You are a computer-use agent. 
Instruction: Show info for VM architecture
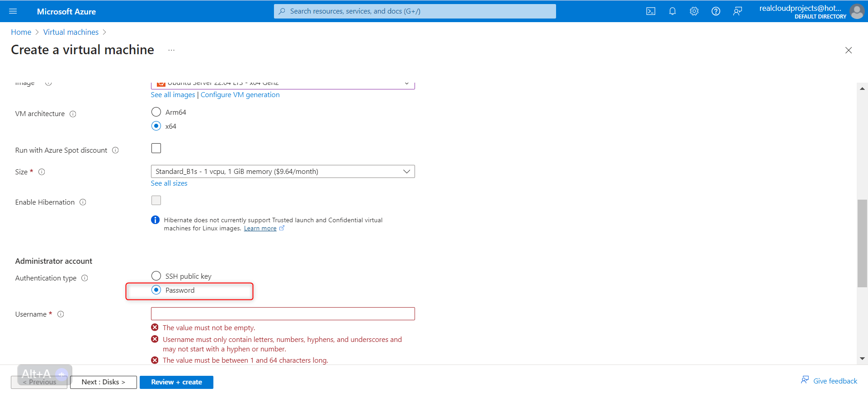[73, 114]
